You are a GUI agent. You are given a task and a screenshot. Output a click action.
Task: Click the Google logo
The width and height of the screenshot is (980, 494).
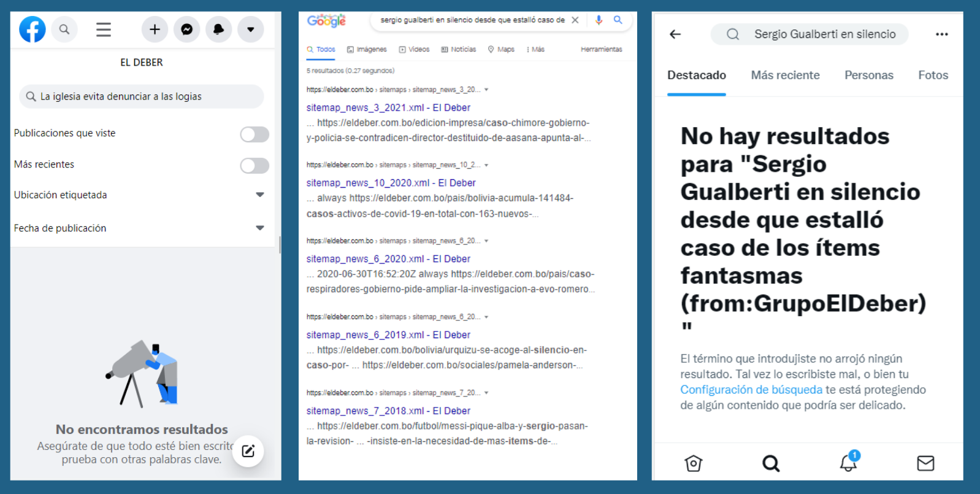326,20
